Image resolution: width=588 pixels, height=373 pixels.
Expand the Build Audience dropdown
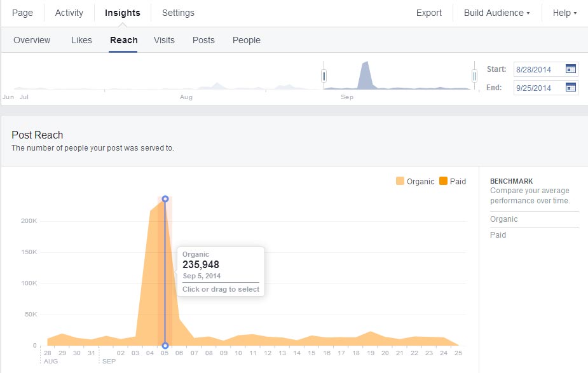tap(496, 13)
